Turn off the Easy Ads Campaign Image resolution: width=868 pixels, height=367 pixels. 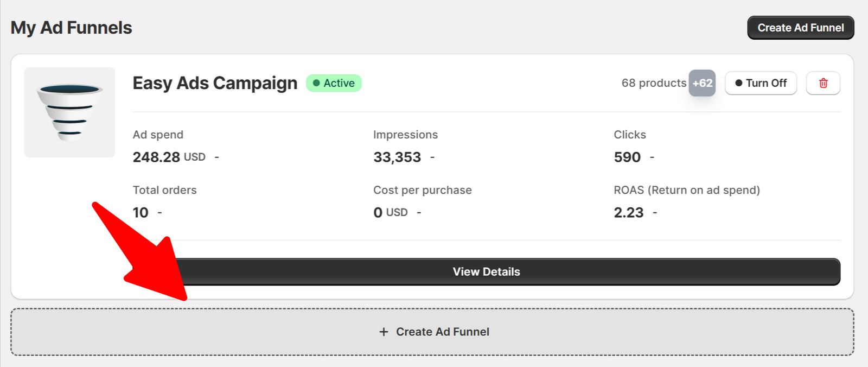pos(761,83)
